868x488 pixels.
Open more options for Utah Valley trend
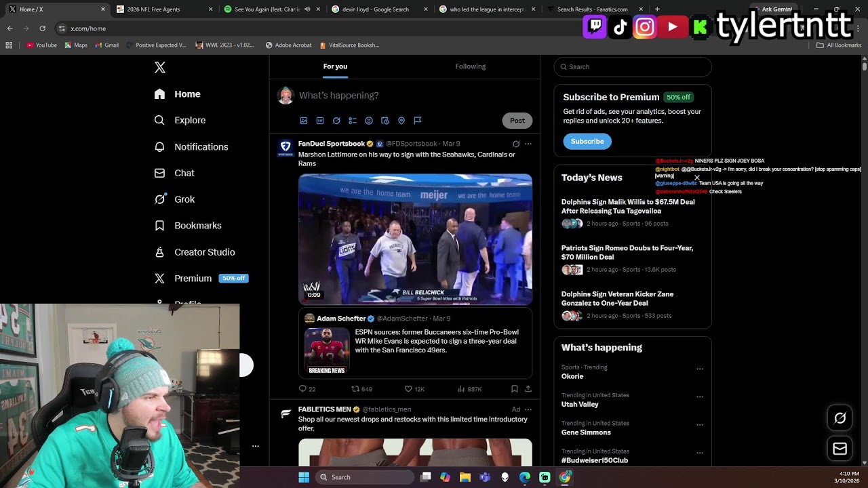[x=700, y=397]
